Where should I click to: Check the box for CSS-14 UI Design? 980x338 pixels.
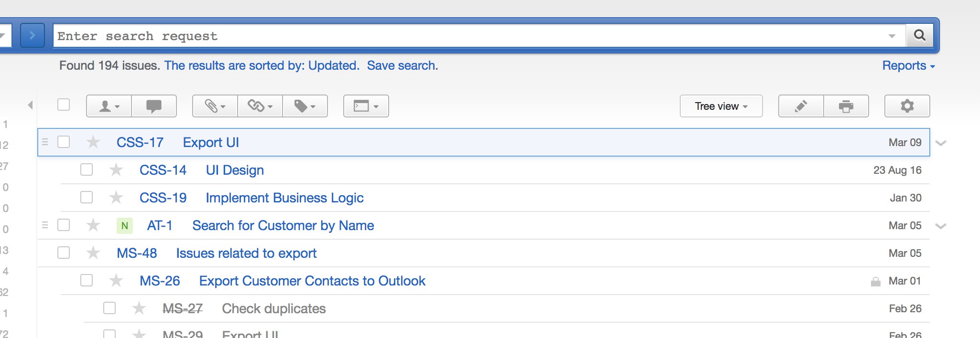click(x=87, y=169)
